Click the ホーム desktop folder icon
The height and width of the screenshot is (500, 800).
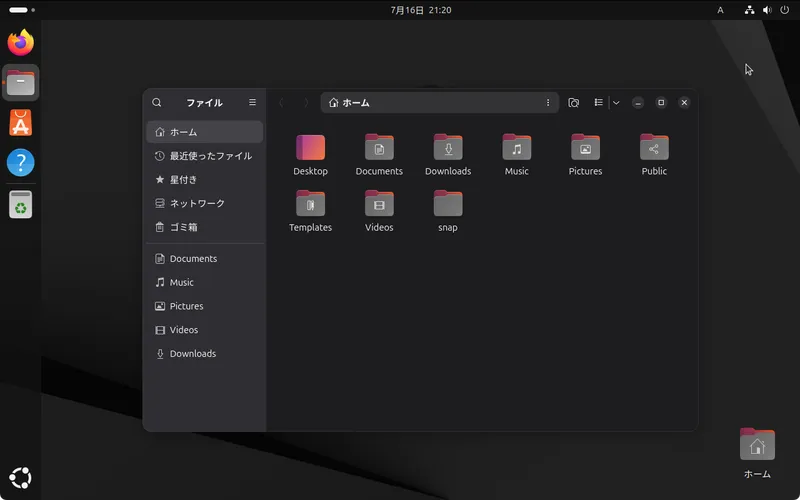coord(757,444)
